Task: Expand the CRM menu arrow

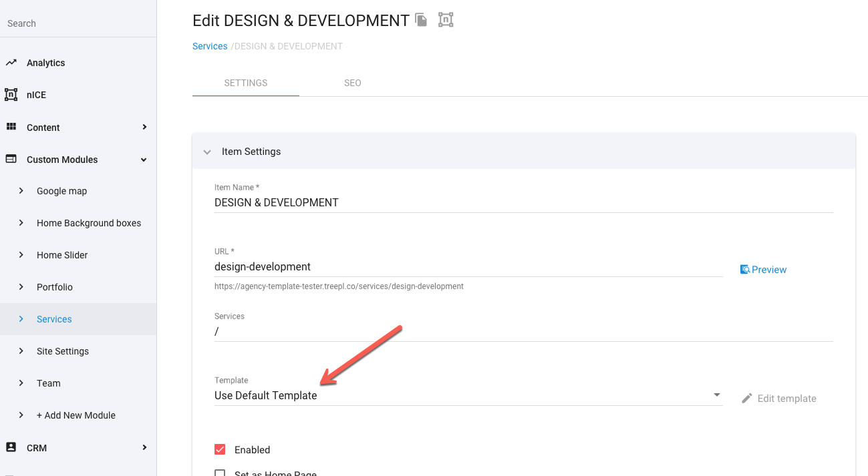Action: (x=144, y=447)
